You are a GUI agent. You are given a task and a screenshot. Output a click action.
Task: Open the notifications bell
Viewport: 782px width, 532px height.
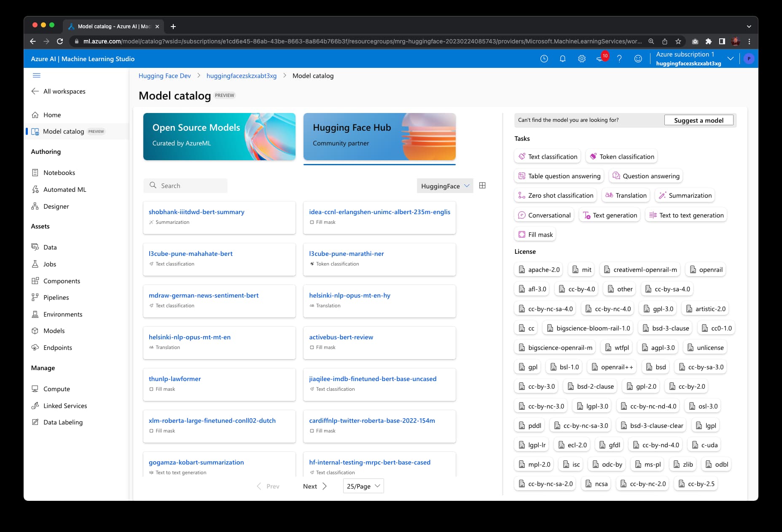point(562,59)
